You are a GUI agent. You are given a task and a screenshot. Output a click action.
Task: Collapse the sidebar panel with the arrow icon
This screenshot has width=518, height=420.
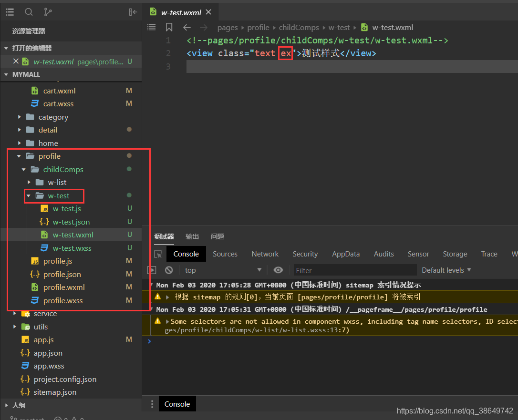point(133,12)
